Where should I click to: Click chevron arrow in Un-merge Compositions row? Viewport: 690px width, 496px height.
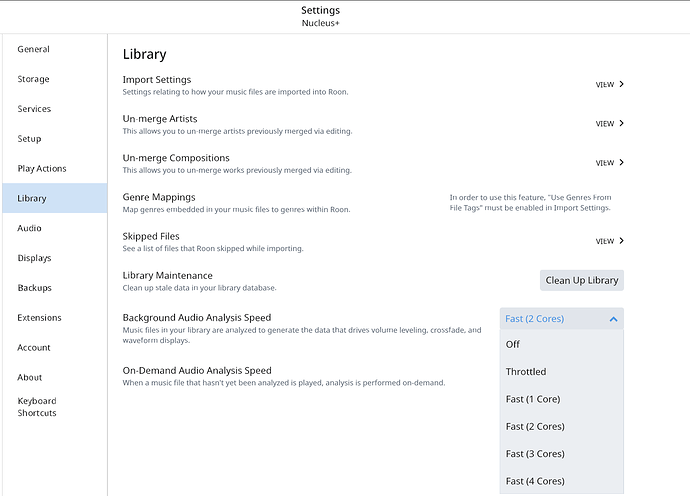[621, 162]
